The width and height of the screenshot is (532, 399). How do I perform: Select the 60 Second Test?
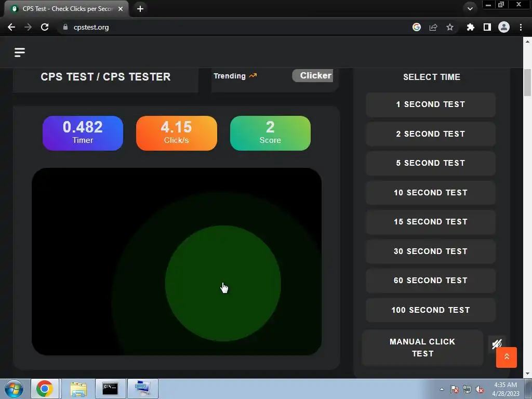[431, 281]
